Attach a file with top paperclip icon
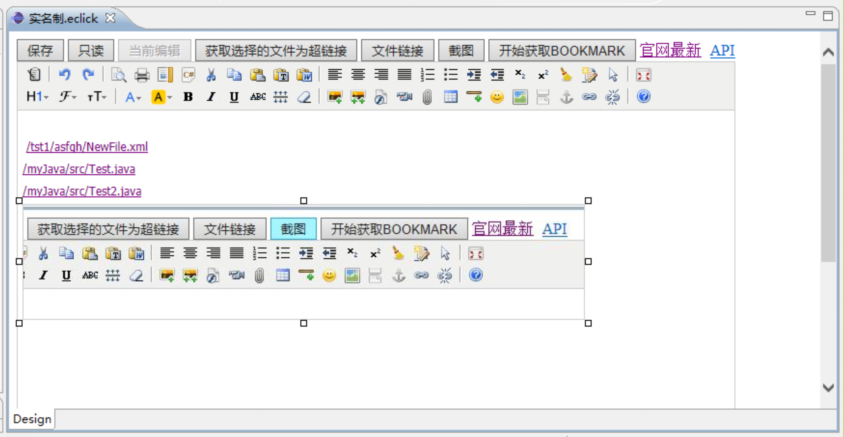844x437 pixels. 427,97
